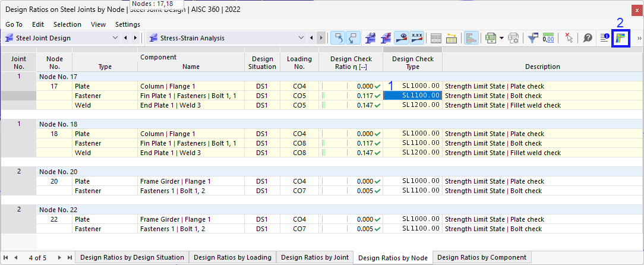Click the Description column header
644x265 pixels.
point(542,62)
